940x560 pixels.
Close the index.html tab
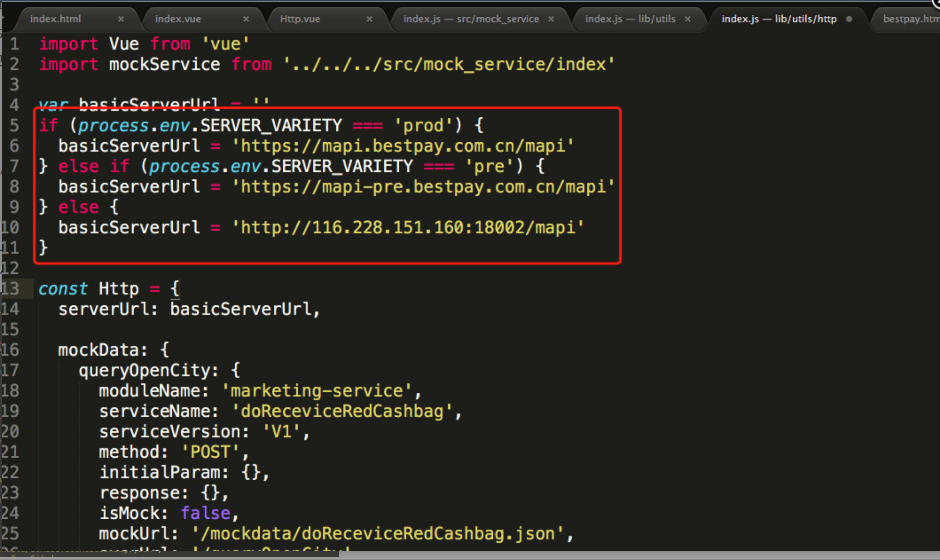pyautogui.click(x=121, y=19)
